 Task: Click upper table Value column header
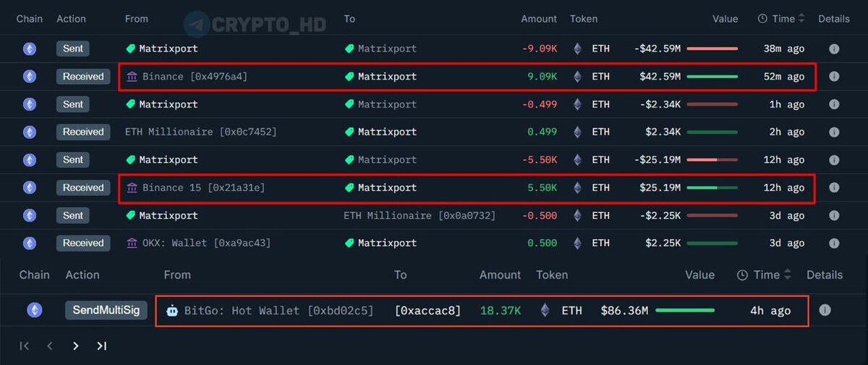726,19
